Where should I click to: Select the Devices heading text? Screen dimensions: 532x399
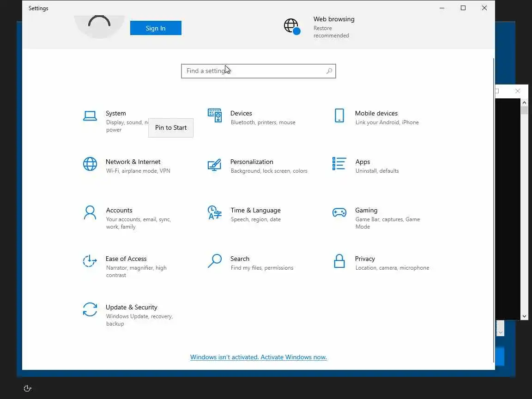coord(241,113)
